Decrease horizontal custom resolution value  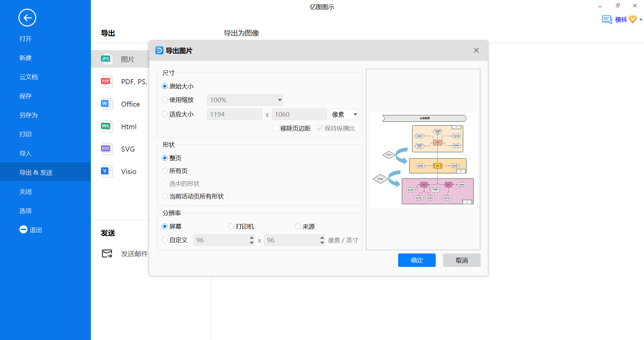click(252, 243)
